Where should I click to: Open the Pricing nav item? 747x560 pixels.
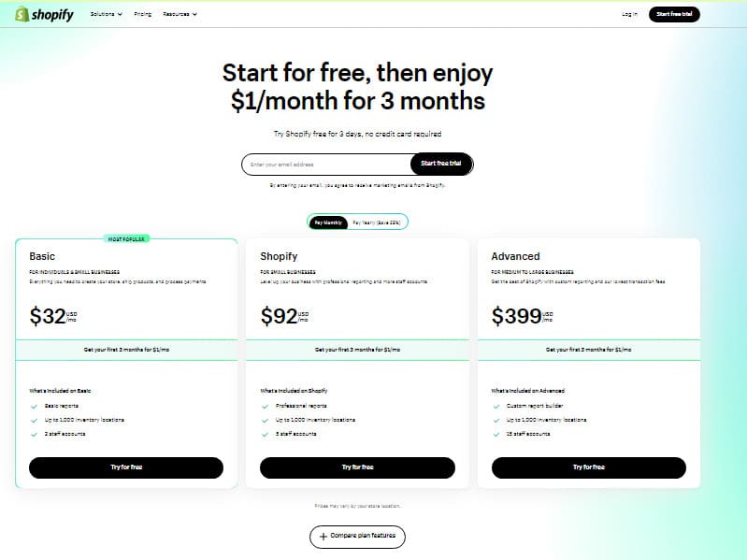point(142,14)
